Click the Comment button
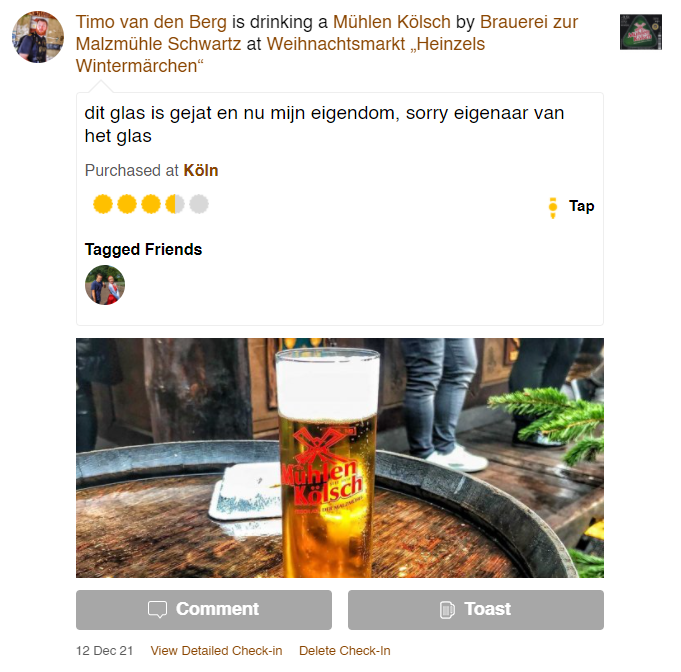The width and height of the screenshot is (681, 672). click(204, 609)
